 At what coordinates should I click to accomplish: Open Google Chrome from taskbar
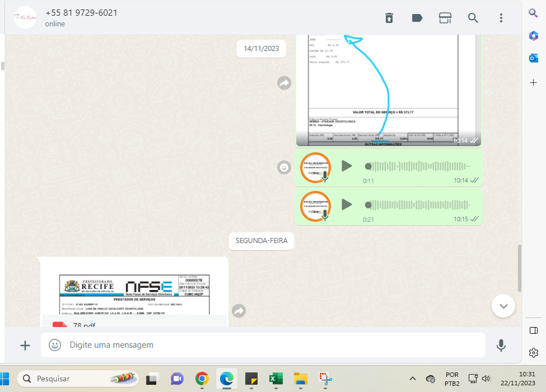coord(202,379)
